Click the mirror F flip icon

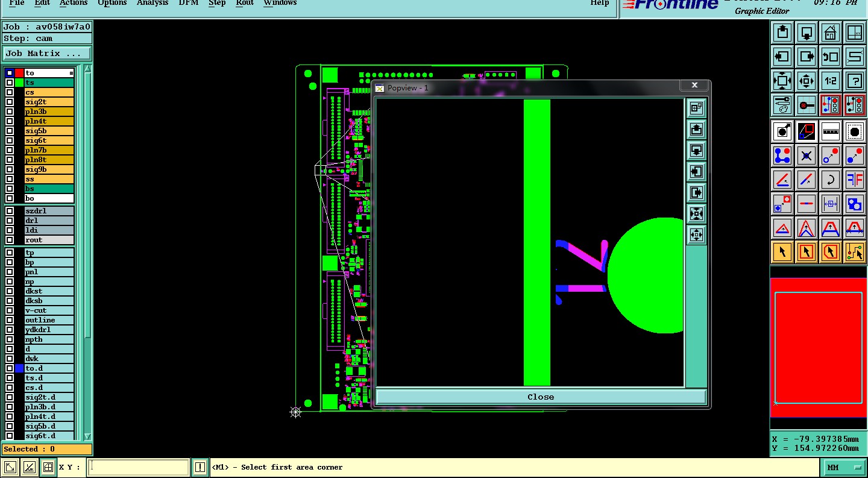[855, 179]
